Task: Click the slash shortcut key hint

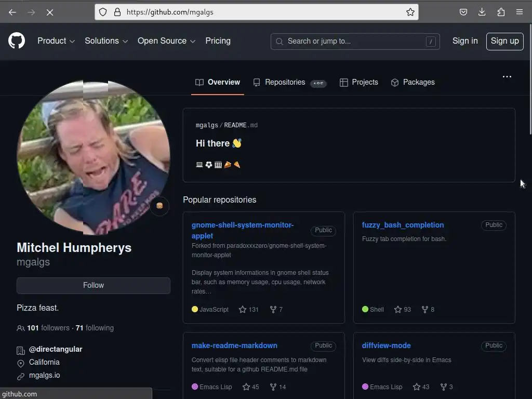Action: tap(431, 42)
